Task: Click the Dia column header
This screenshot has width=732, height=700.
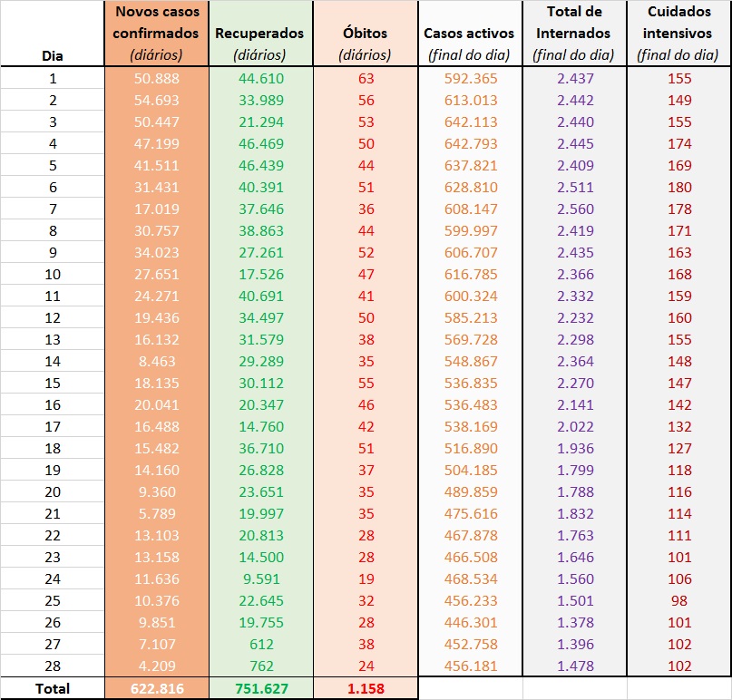Action: point(53,54)
